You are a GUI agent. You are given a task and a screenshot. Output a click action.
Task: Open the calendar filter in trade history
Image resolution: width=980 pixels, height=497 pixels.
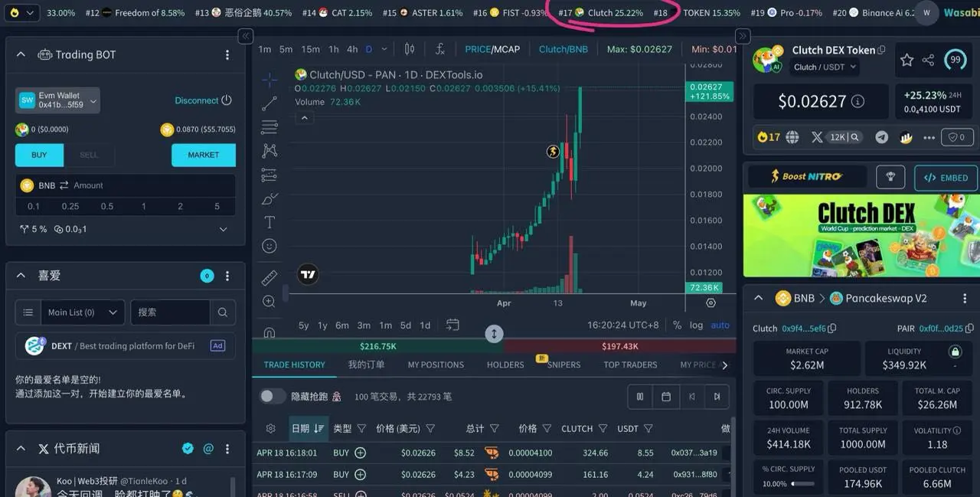tap(666, 397)
